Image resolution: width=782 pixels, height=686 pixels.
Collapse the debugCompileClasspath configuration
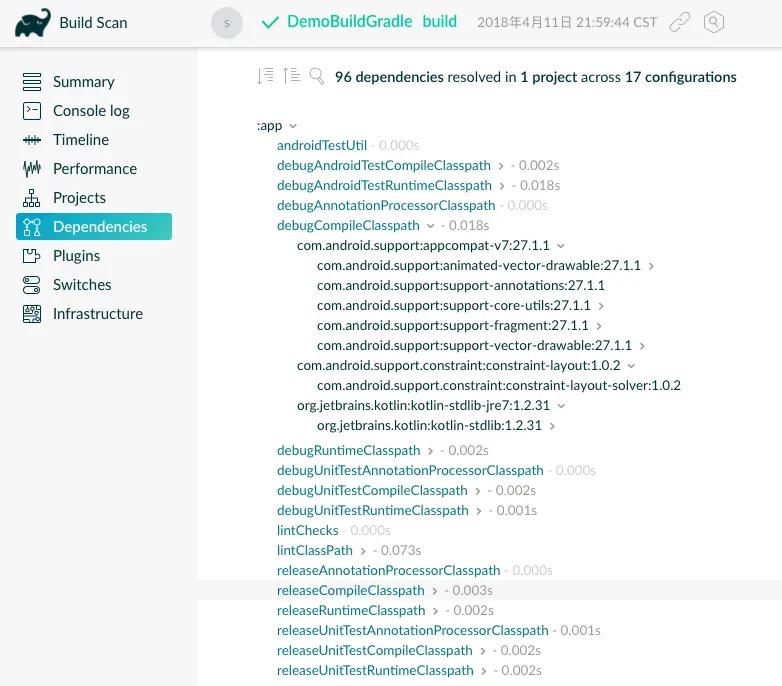coord(431,226)
